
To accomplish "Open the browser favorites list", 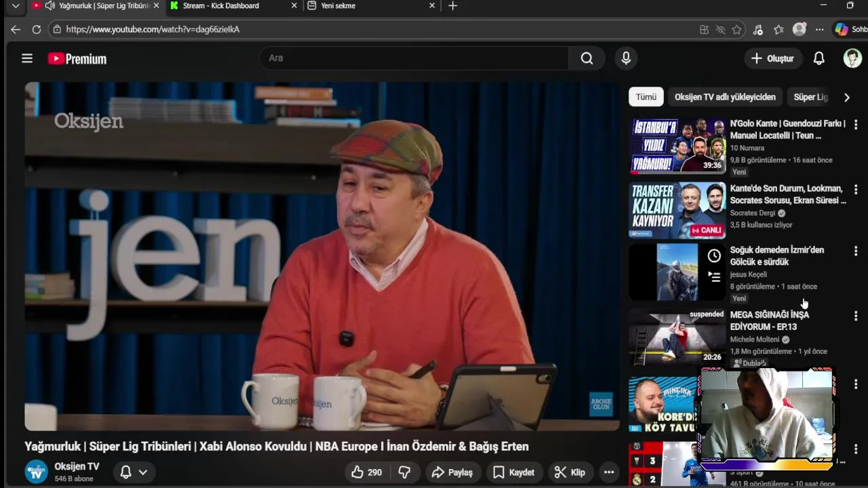I will pos(778,29).
